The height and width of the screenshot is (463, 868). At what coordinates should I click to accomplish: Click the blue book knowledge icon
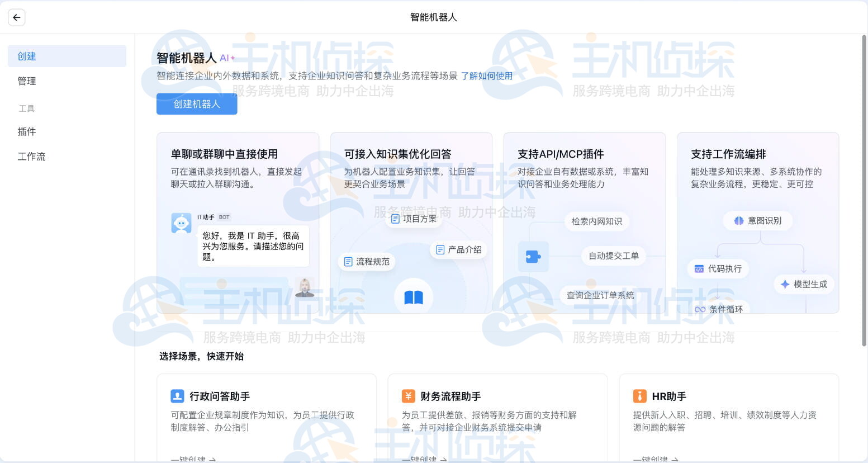(x=414, y=297)
